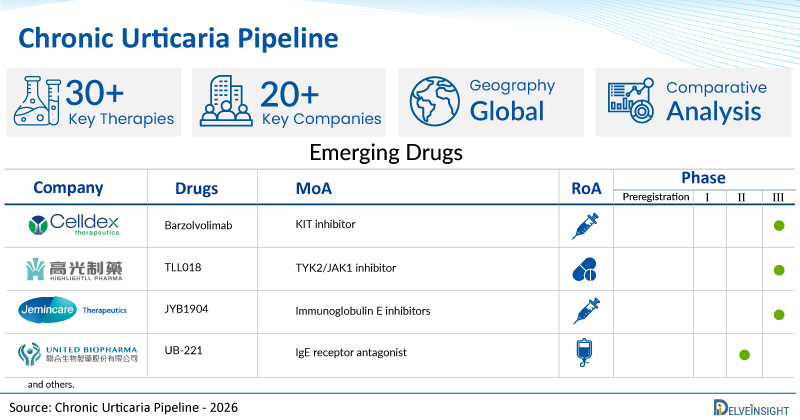Click the Highlightll Pharma logo

click(x=74, y=269)
